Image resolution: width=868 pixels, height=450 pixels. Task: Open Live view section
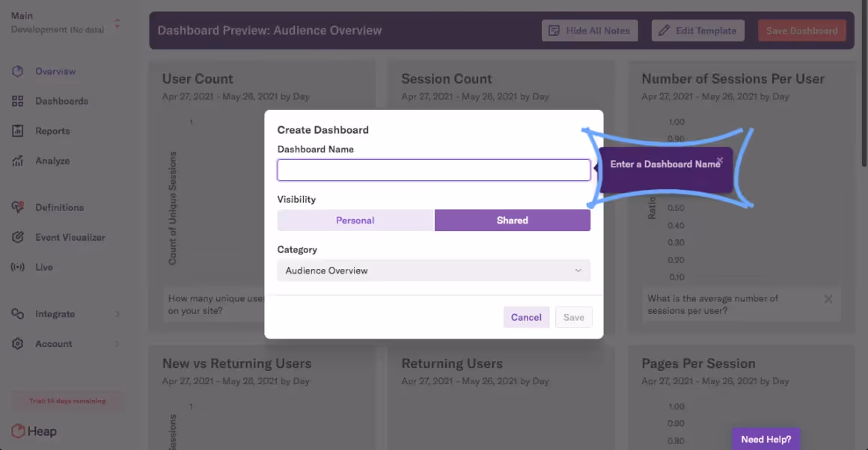(43, 267)
